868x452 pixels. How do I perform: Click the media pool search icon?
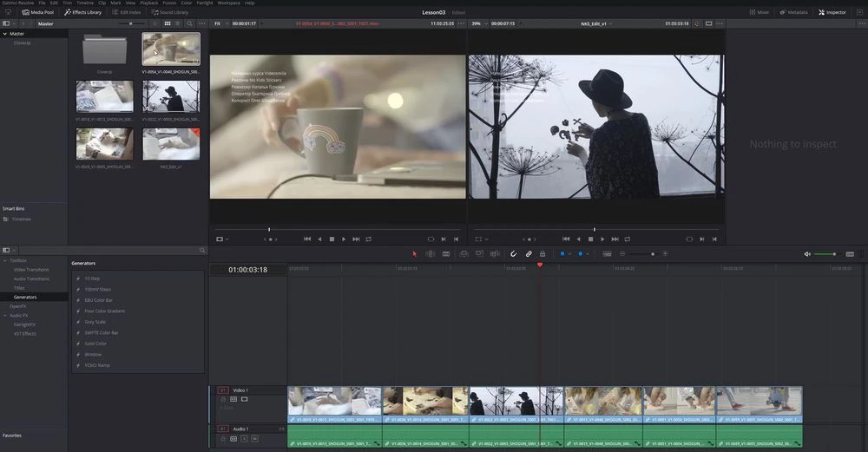(x=190, y=23)
